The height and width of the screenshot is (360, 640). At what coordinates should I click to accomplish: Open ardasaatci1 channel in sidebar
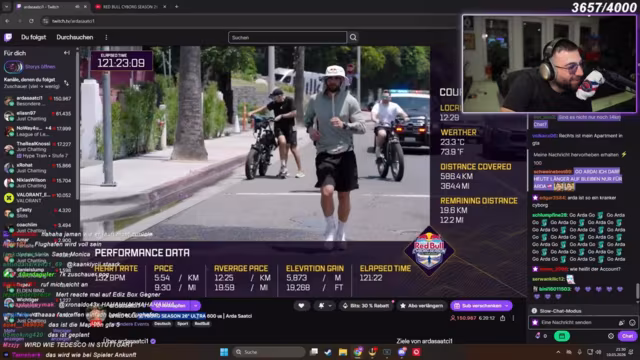[x=38, y=101]
